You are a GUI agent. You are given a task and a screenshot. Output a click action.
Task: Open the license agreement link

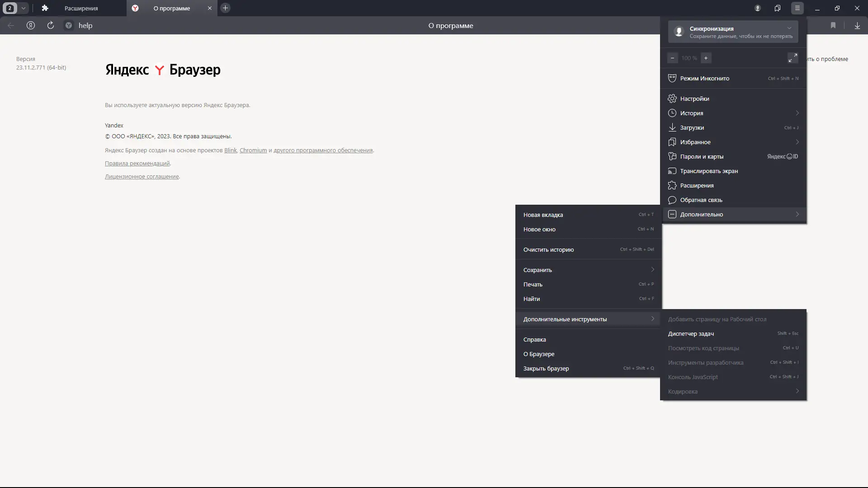(142, 176)
